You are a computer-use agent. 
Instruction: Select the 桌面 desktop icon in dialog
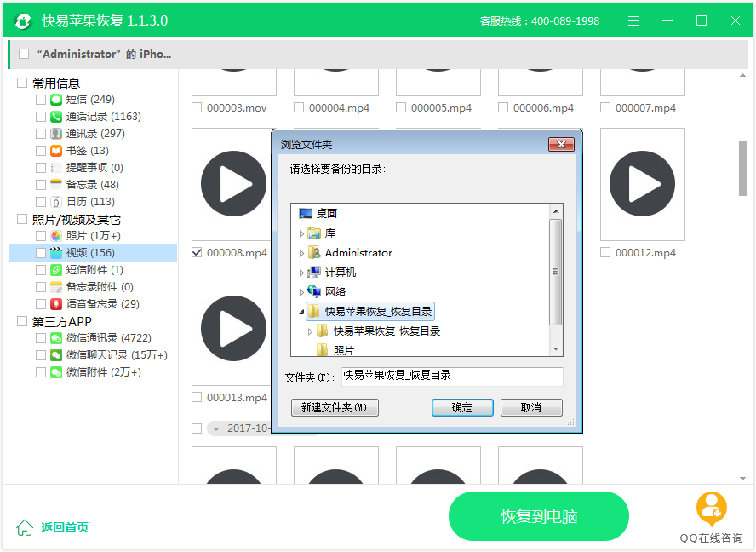pyautogui.click(x=306, y=213)
